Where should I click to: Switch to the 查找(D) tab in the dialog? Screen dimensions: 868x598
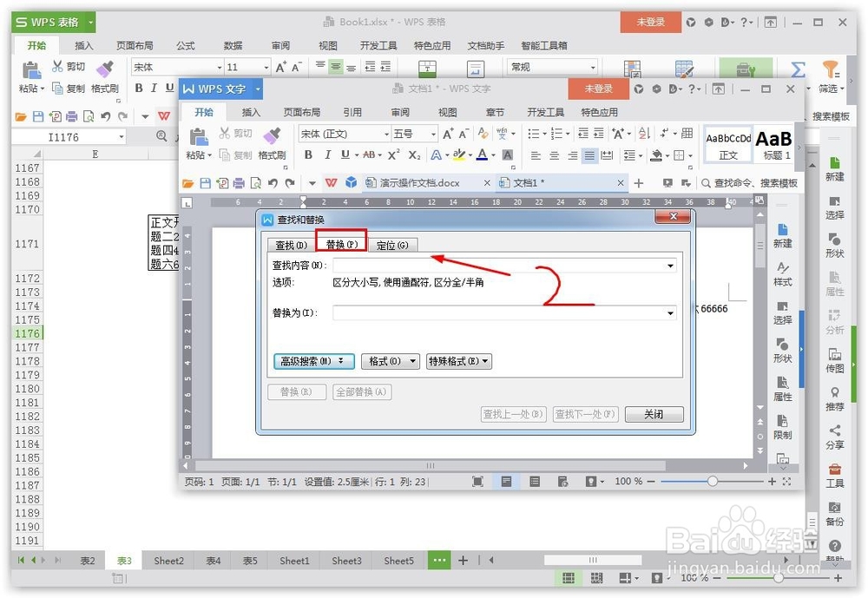coord(291,245)
